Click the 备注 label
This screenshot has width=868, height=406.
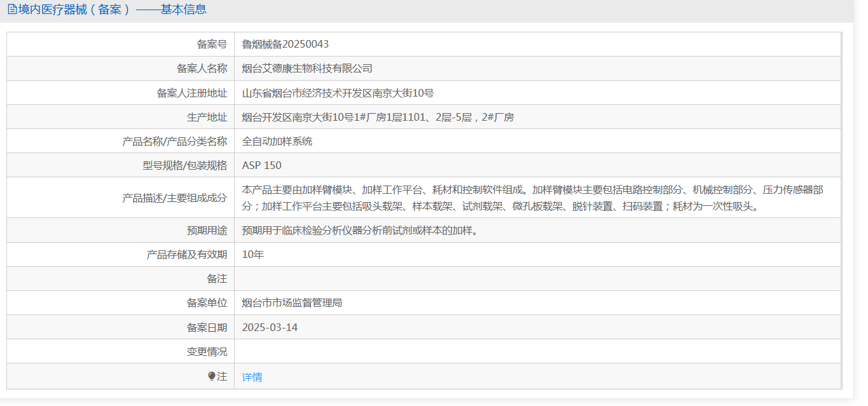click(x=217, y=278)
